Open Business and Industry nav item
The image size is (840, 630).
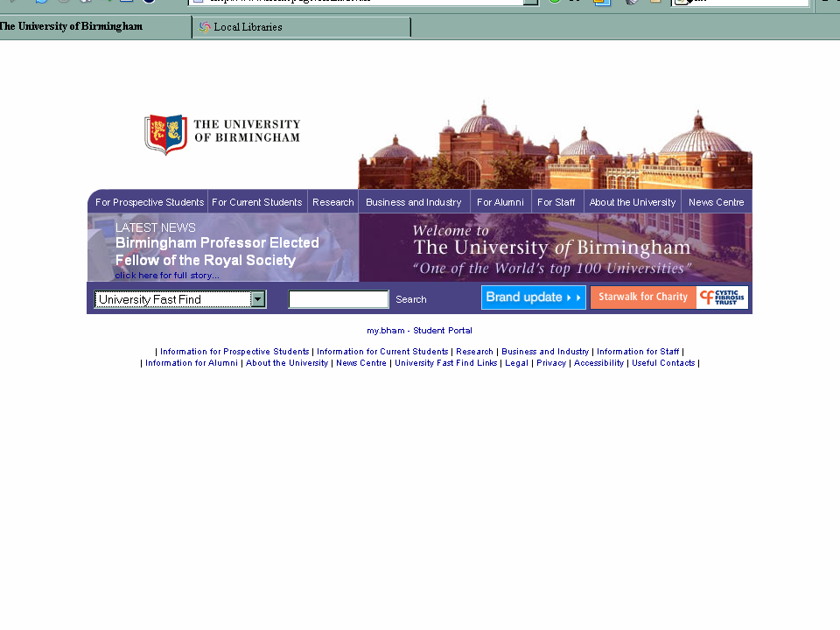pos(414,202)
